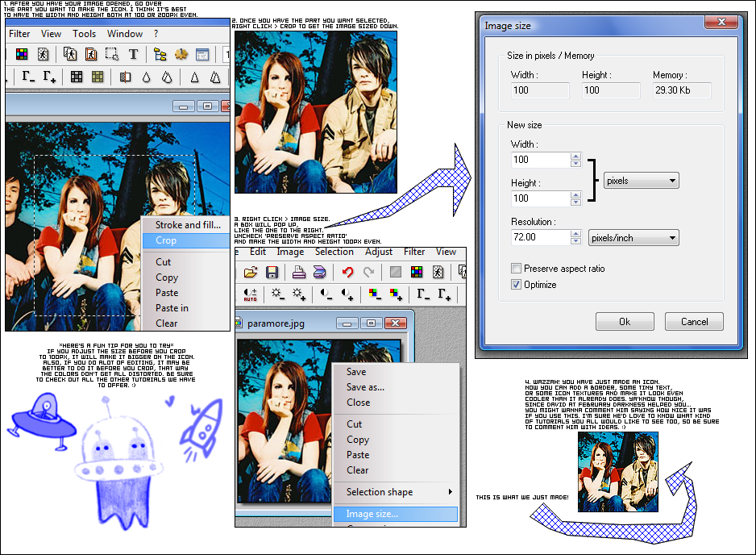Click the grey Redo arrow icon

tap(369, 272)
